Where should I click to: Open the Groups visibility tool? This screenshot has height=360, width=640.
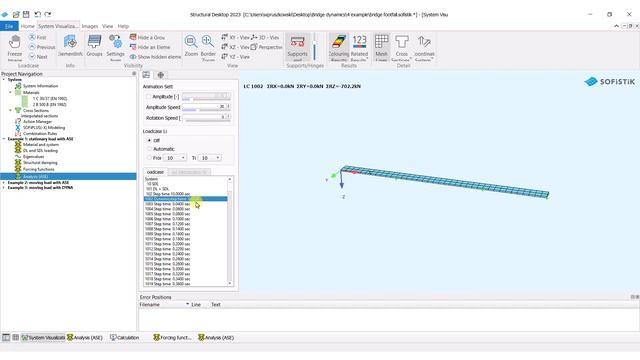tap(94, 46)
